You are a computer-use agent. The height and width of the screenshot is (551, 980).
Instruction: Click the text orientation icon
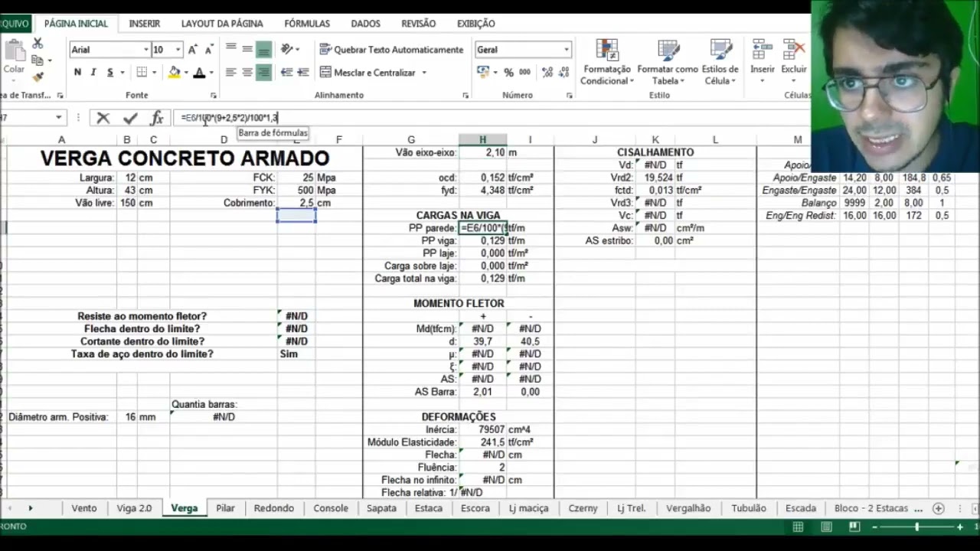[287, 50]
